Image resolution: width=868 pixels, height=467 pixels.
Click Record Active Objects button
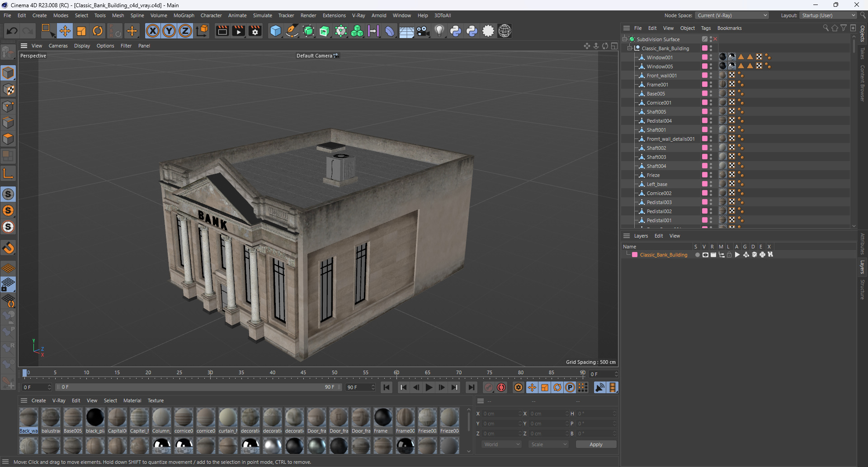[488, 387]
